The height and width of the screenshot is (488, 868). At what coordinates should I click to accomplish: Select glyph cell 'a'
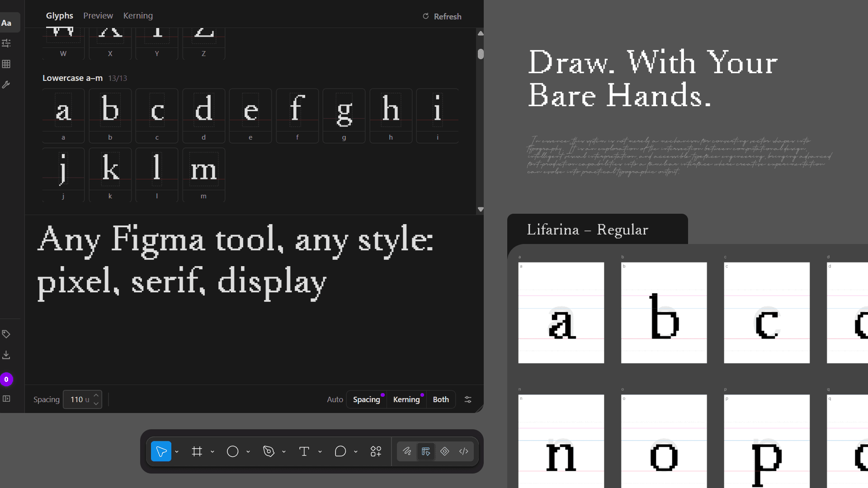click(x=63, y=116)
